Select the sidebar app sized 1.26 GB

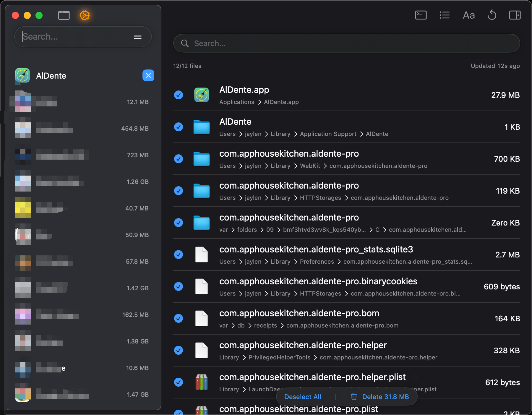pyautogui.click(x=82, y=182)
